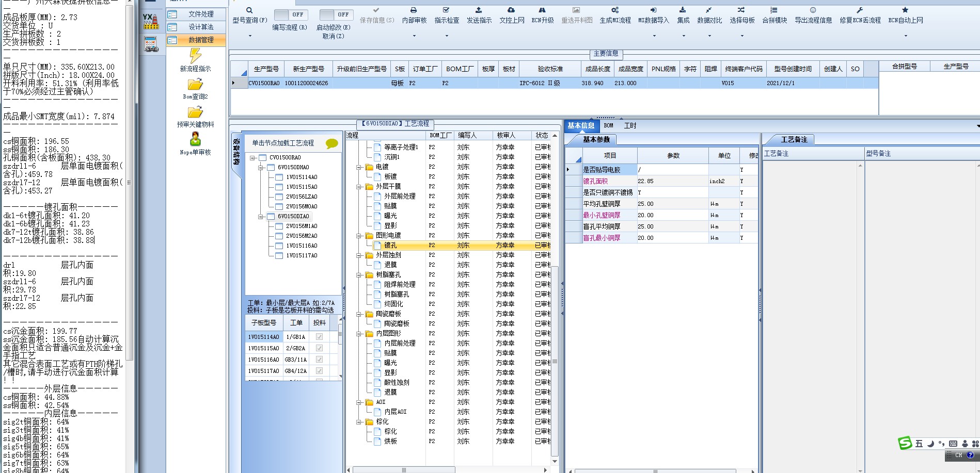The height and width of the screenshot is (473, 980).
Task: Click the 数据对比 compare icon
Action: (x=709, y=10)
